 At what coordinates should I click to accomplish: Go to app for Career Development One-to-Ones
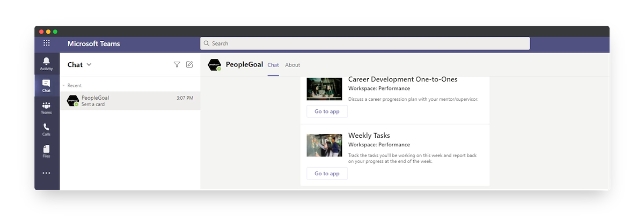pos(327,111)
